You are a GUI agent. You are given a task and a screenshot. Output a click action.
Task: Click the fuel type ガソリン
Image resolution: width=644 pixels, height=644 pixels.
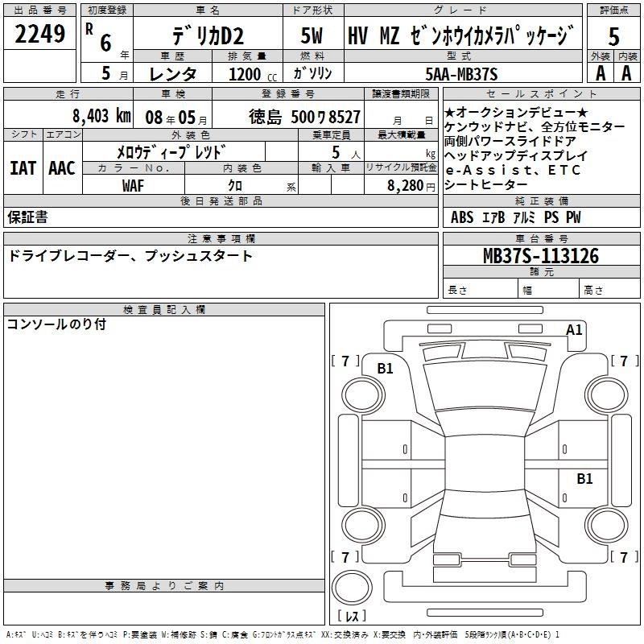point(312,73)
